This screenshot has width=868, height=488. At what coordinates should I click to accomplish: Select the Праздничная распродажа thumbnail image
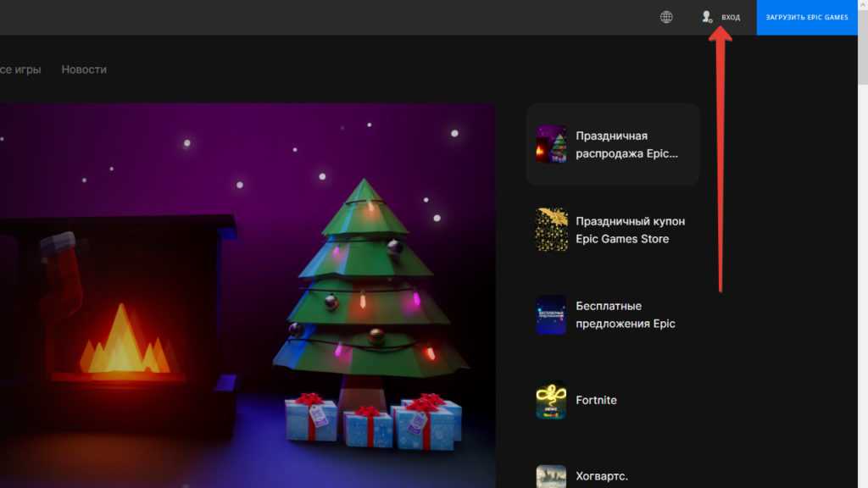click(551, 144)
